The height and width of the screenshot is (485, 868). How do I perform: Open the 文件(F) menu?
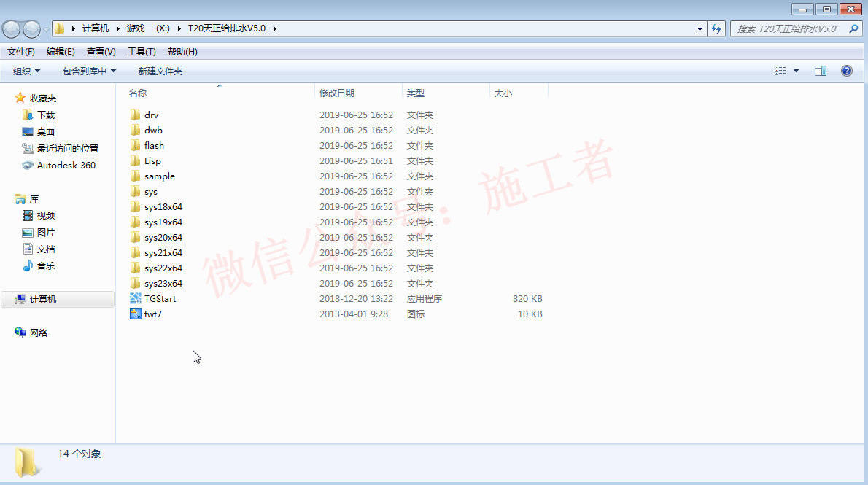coord(21,52)
